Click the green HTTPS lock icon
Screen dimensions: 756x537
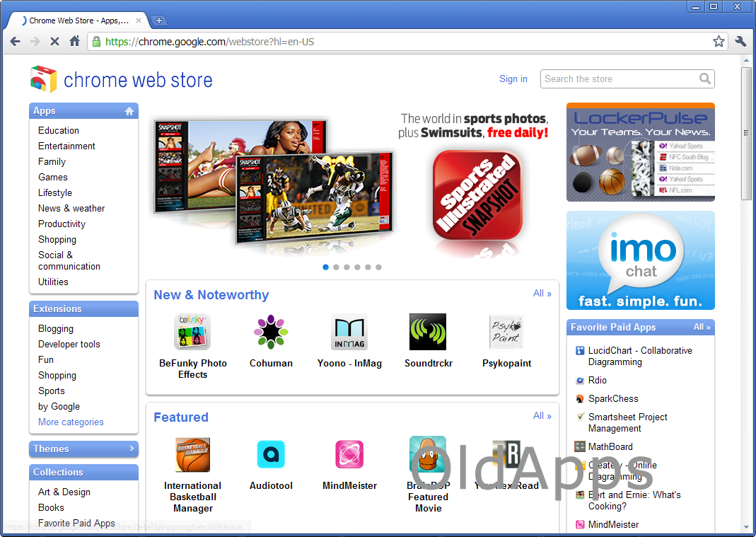[x=96, y=42]
